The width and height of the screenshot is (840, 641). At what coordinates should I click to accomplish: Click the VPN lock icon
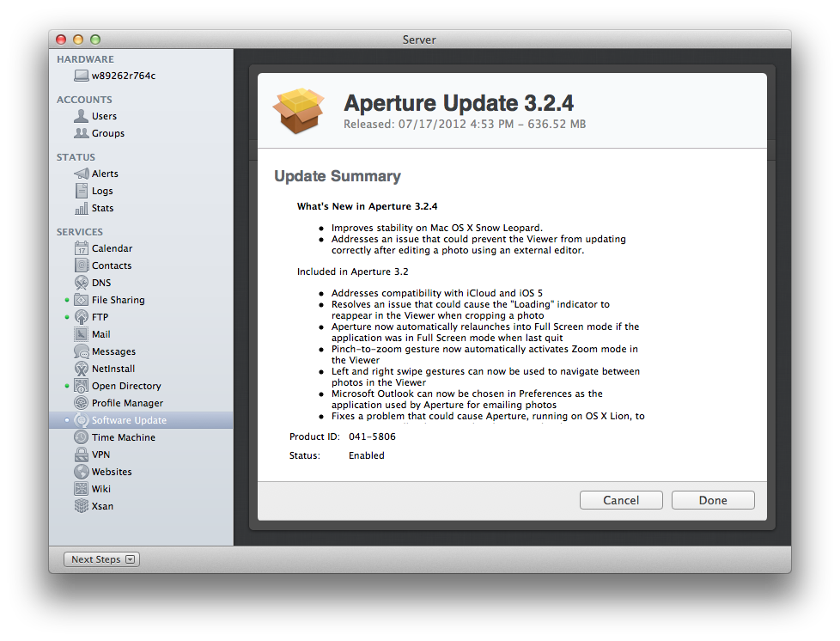click(82, 454)
